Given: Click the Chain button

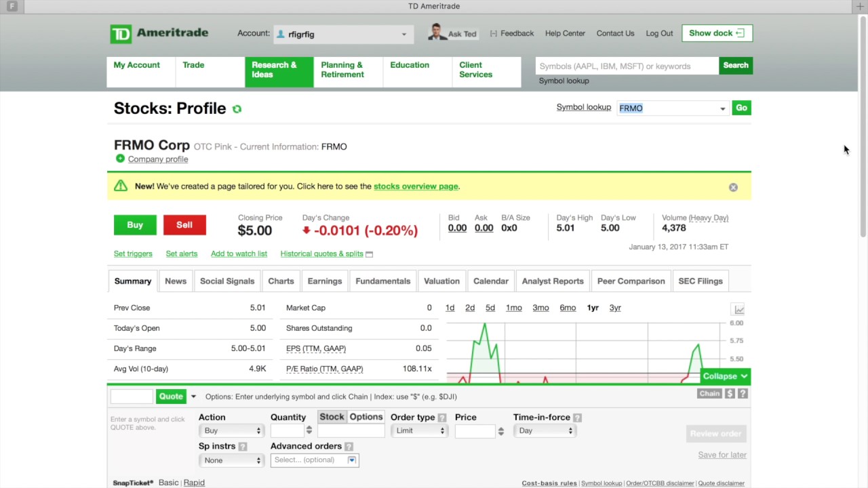Looking at the screenshot, I should pyautogui.click(x=709, y=393).
